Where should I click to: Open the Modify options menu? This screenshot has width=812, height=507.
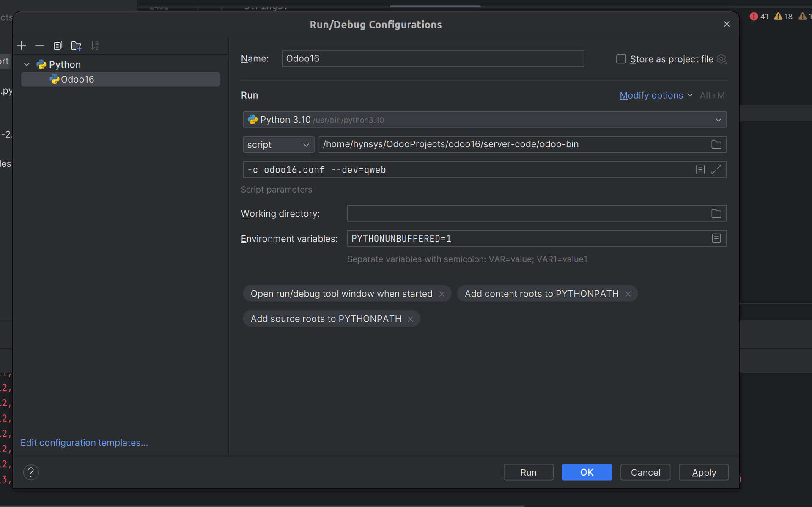656,95
